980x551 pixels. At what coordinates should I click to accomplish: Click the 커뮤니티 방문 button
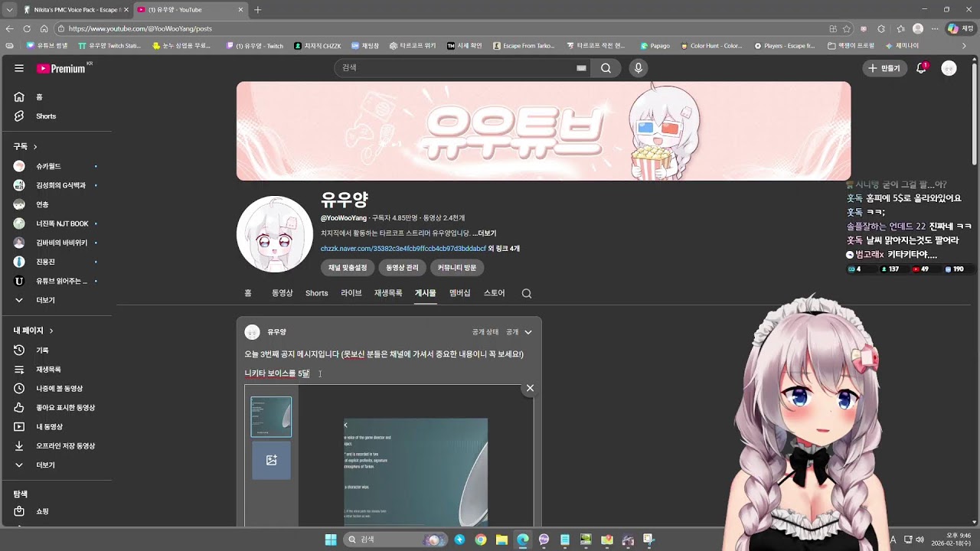(457, 268)
